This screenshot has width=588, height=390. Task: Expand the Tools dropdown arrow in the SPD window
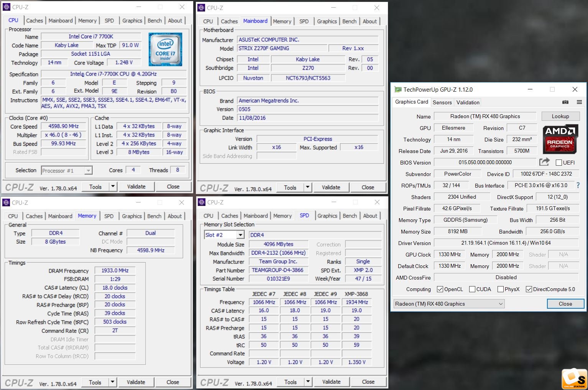click(308, 382)
